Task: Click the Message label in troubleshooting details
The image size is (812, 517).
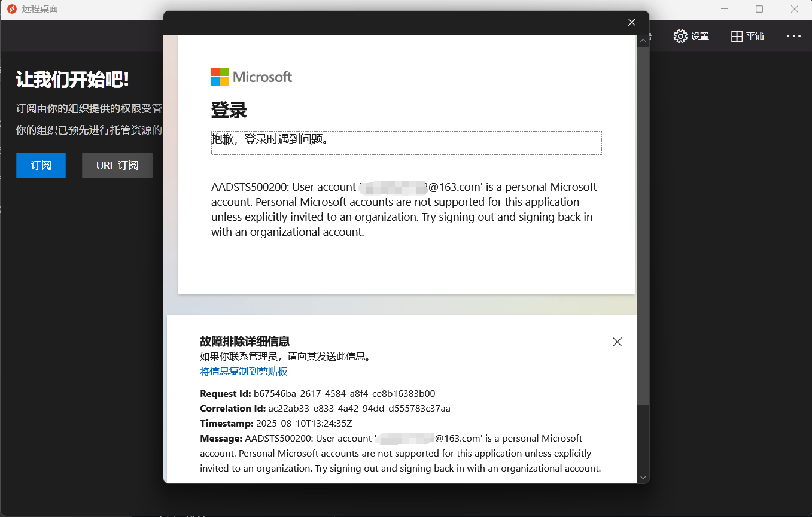Action: click(221, 439)
